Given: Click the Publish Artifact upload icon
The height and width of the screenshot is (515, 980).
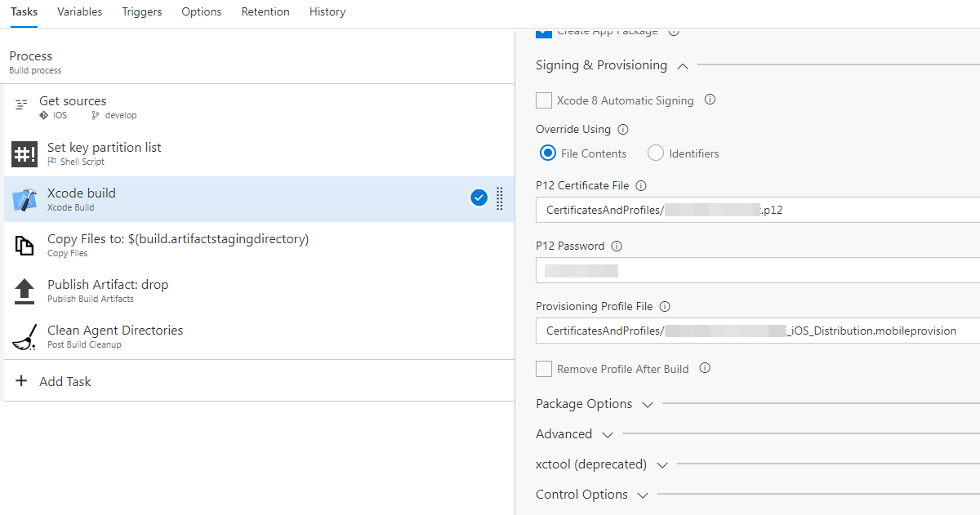Looking at the screenshot, I should click(24, 291).
